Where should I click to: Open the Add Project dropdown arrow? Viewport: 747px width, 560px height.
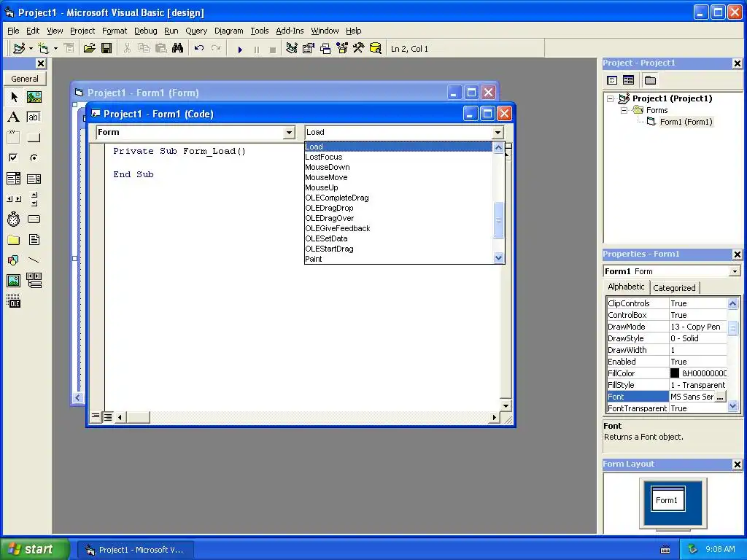pos(31,49)
